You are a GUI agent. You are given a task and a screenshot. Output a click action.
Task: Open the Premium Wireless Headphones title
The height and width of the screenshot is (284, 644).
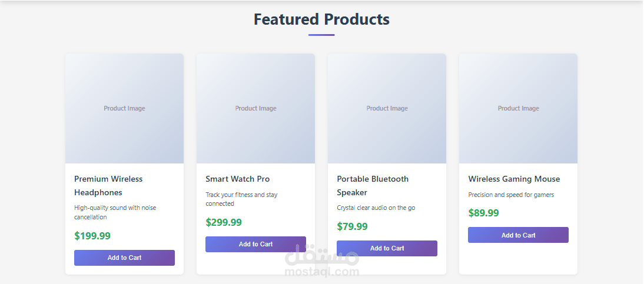108,185
